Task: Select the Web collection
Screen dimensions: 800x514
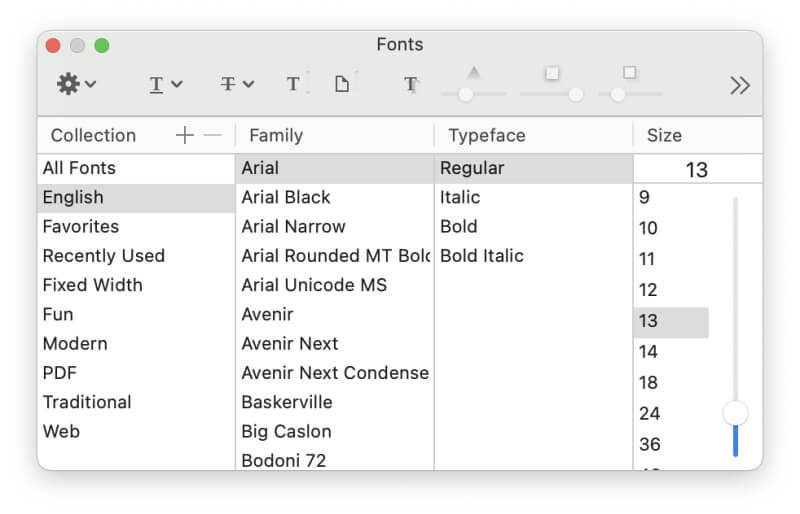Action: coord(136,431)
